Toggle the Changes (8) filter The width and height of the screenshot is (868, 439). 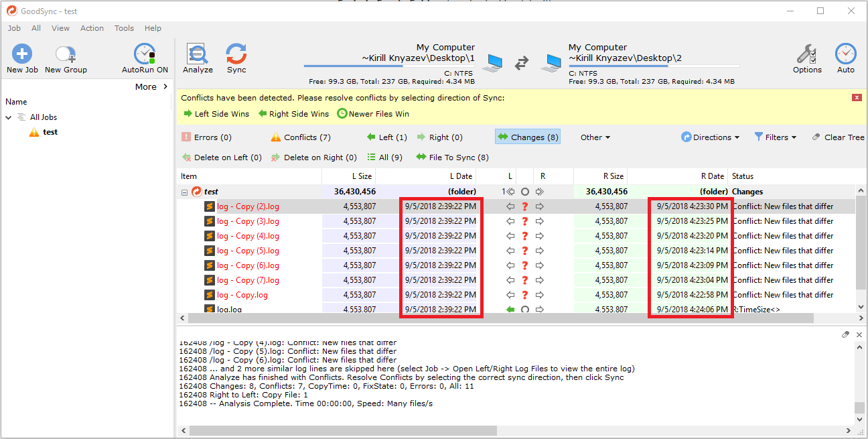(x=527, y=137)
